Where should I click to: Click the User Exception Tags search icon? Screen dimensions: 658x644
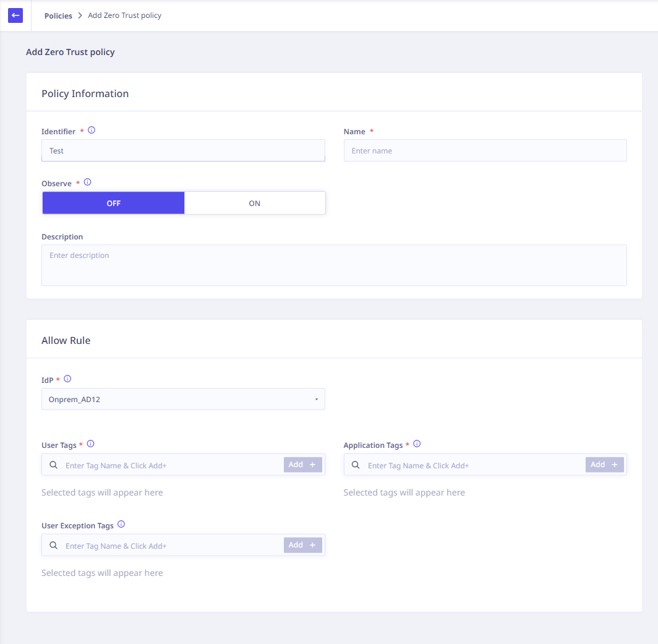tap(54, 546)
